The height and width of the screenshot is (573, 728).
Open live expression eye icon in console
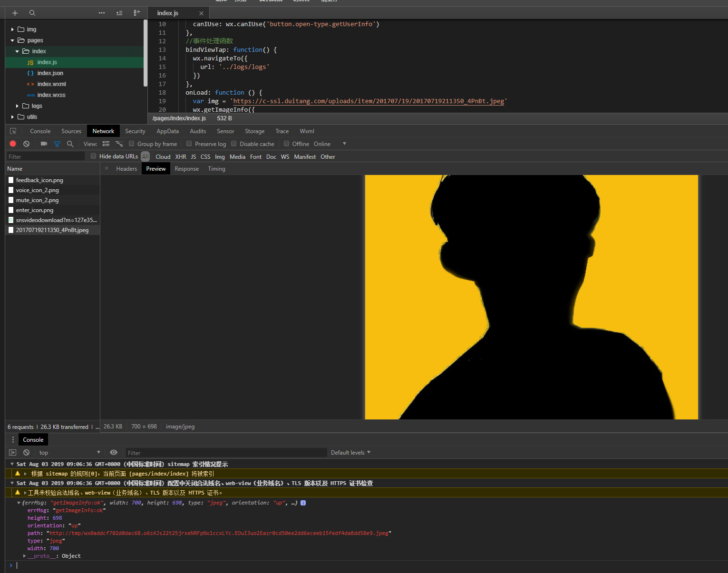114,452
